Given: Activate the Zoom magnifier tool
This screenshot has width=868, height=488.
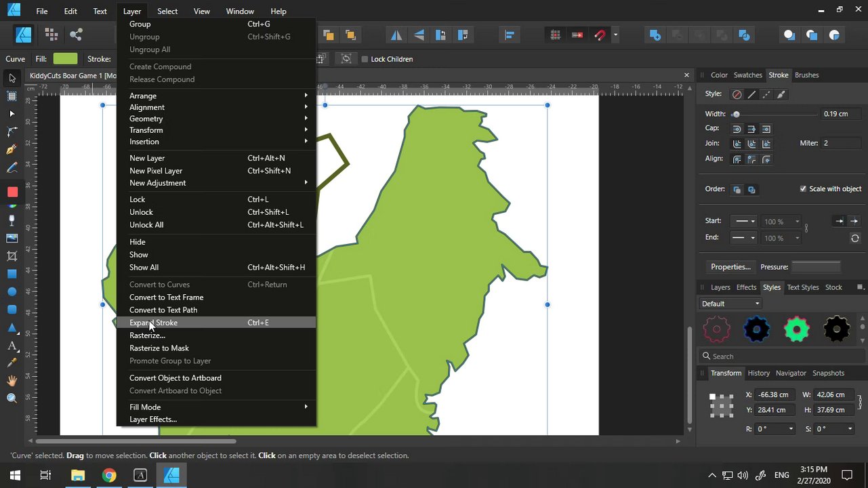Looking at the screenshot, I should [x=12, y=399].
